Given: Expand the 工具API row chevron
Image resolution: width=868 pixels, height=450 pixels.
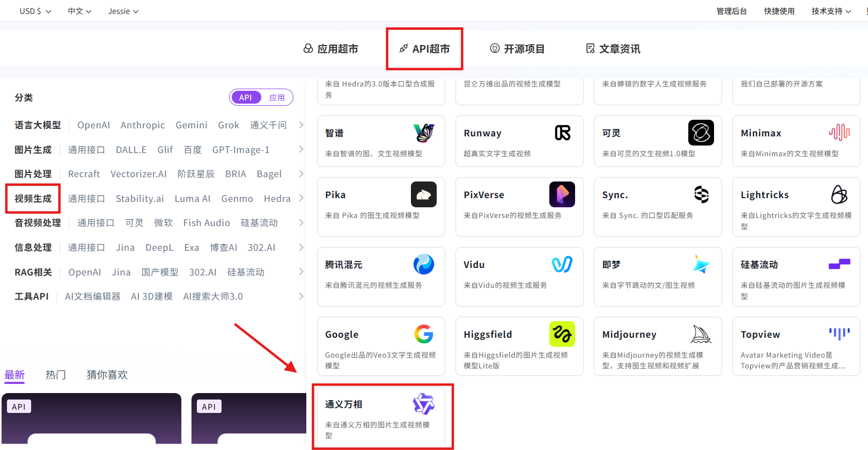Looking at the screenshot, I should point(301,296).
